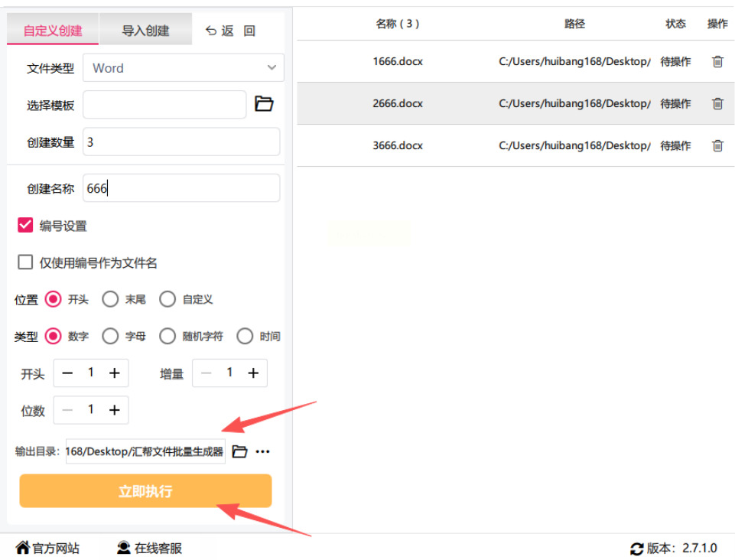Decrease the 增量 increment value
The image size is (735, 560).
point(207,373)
